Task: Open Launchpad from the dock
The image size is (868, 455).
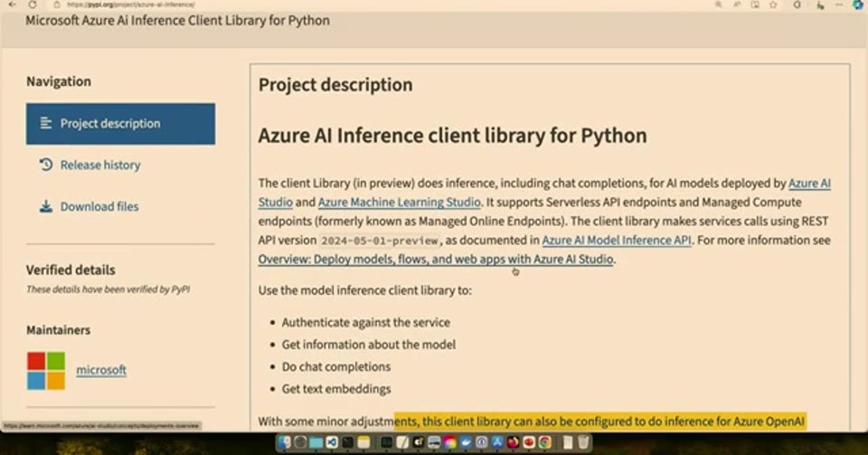Action: point(300,442)
